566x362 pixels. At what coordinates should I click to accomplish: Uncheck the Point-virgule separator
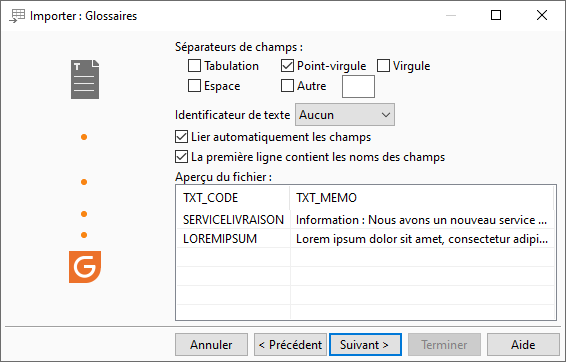(x=287, y=66)
